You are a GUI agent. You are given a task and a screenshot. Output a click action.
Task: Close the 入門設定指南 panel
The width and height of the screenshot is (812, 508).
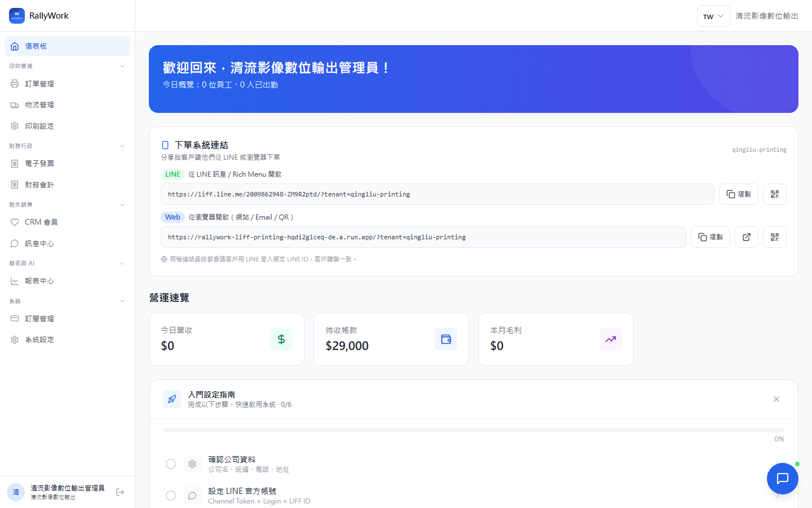[776, 399]
